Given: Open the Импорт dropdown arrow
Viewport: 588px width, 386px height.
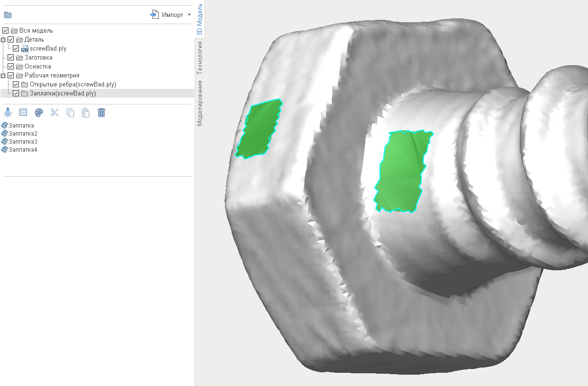Looking at the screenshot, I should tap(188, 15).
